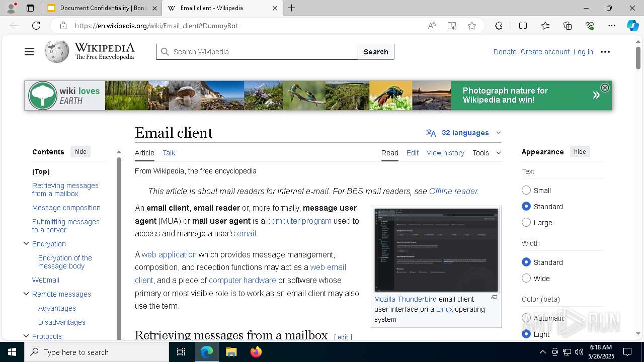
Task: Open Edge Settings and more menu
Action: pyautogui.click(x=612, y=26)
